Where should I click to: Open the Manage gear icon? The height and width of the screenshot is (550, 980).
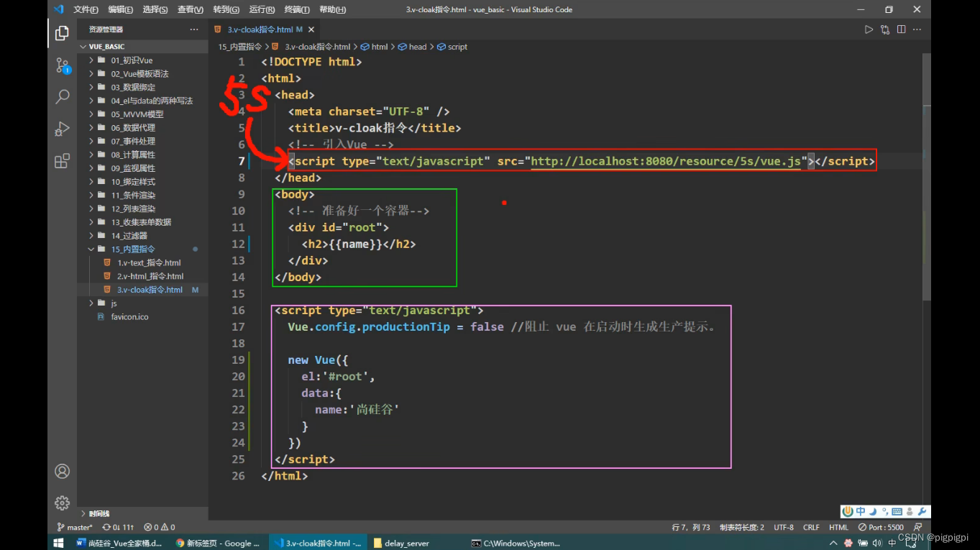point(63,503)
